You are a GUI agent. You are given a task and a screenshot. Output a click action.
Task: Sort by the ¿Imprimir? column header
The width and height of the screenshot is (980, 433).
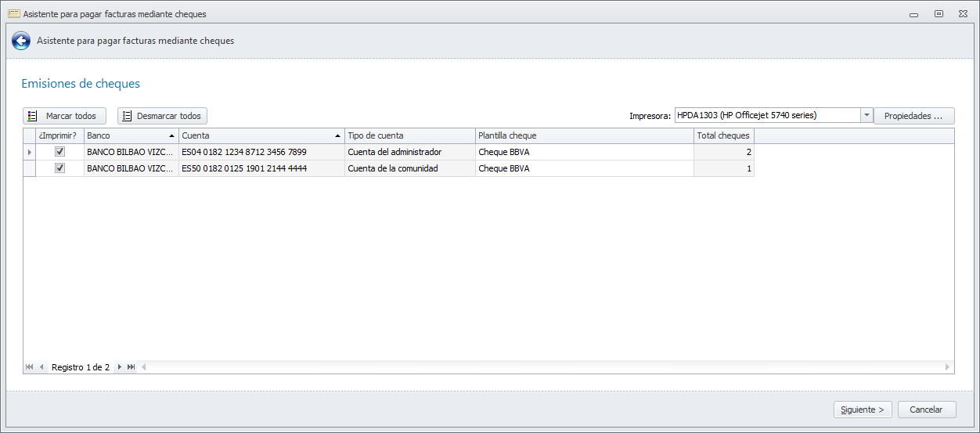(x=60, y=135)
